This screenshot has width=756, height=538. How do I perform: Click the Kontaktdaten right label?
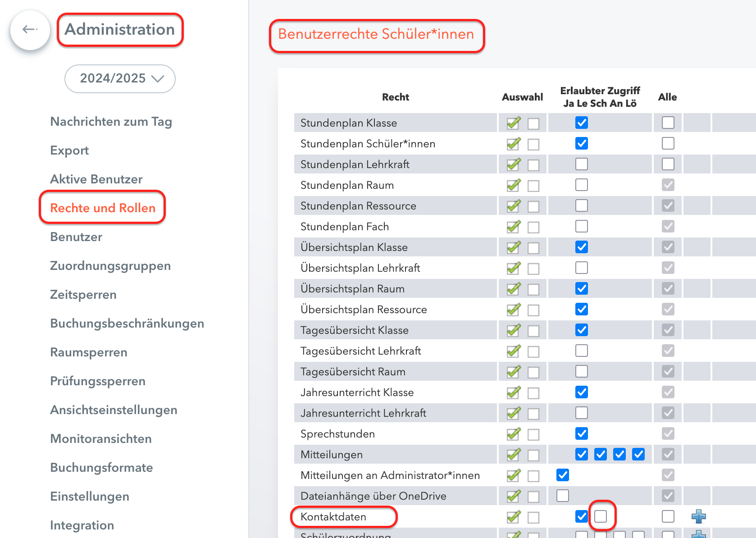point(333,517)
